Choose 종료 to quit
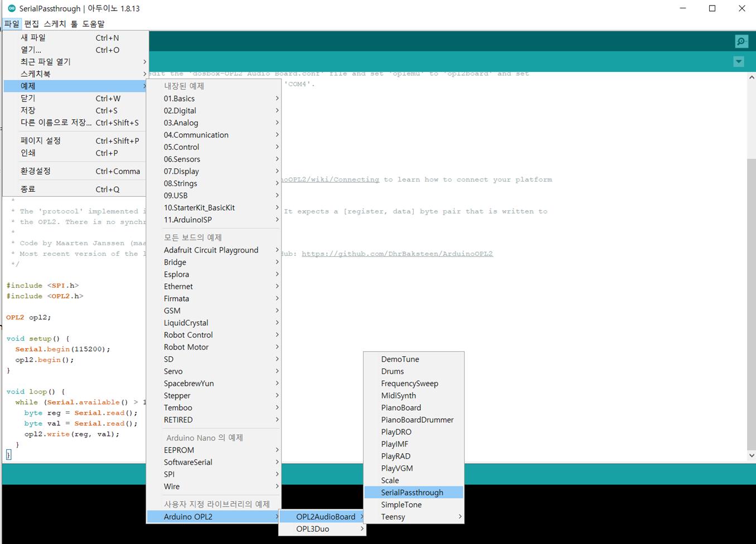The width and height of the screenshot is (756, 544). [76, 189]
